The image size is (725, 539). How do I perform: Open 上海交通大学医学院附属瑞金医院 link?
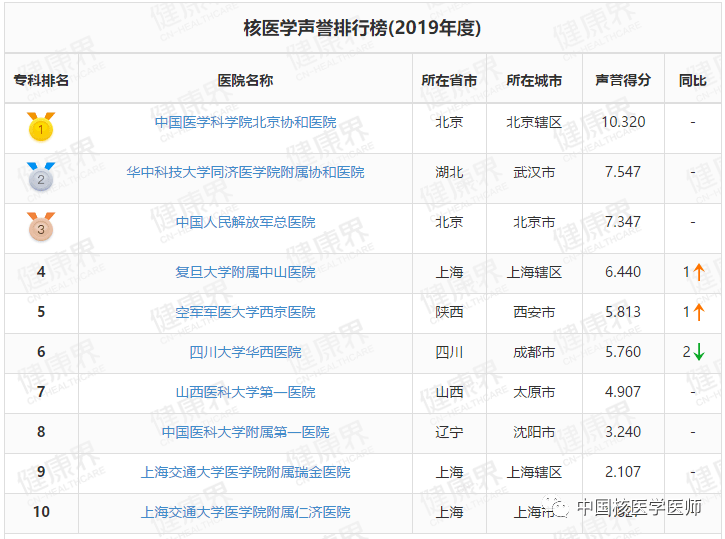(246, 472)
